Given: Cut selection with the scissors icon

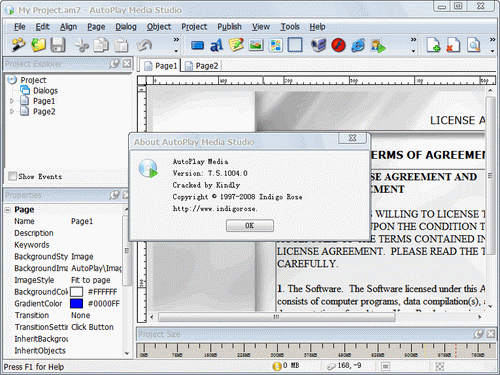Looking at the screenshot, I should (81, 45).
